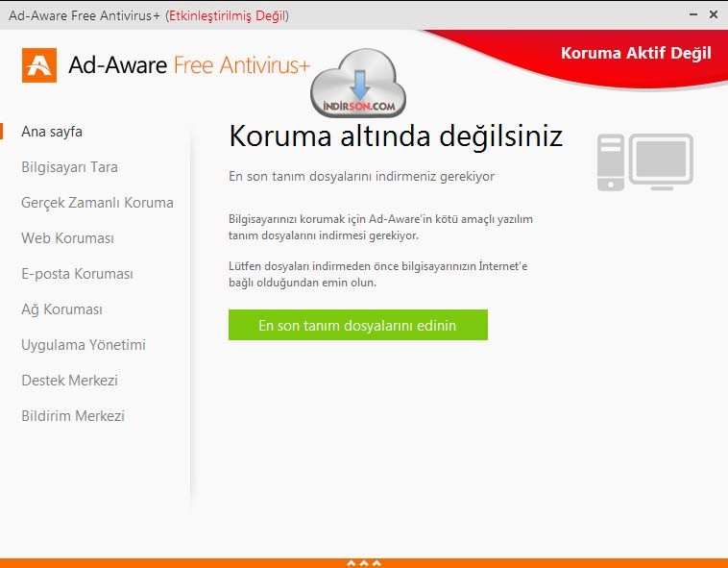Select Web Koruması in the sidebar
This screenshot has width=728, height=568.
[68, 238]
